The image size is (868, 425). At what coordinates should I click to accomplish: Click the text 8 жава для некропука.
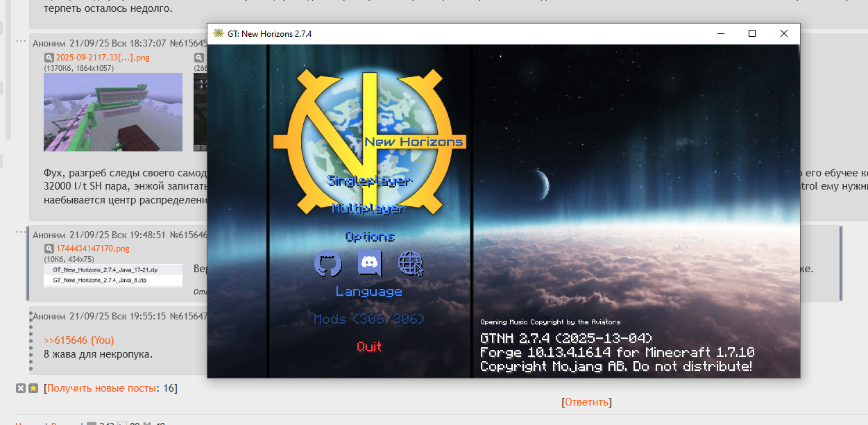tap(98, 354)
